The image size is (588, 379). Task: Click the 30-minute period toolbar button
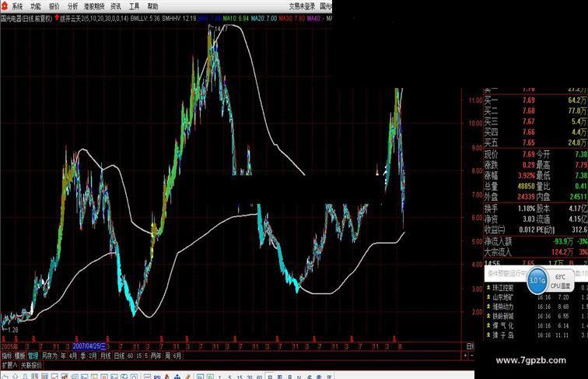coord(249,377)
